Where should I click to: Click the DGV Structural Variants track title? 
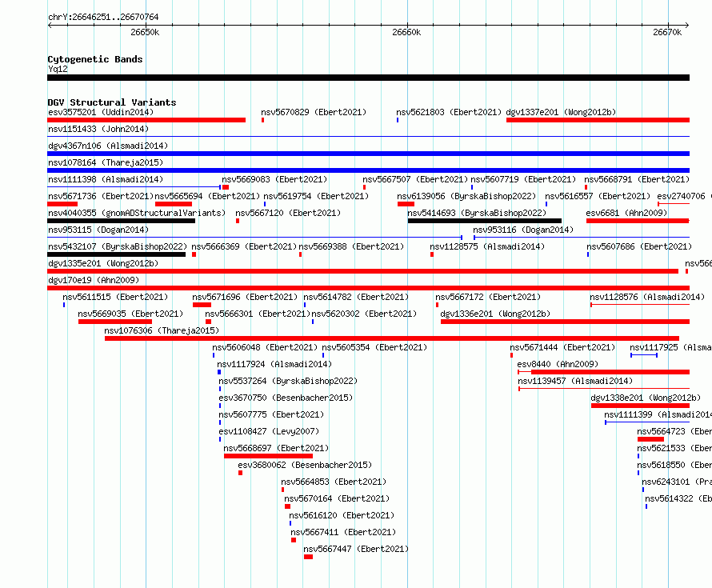pos(112,102)
